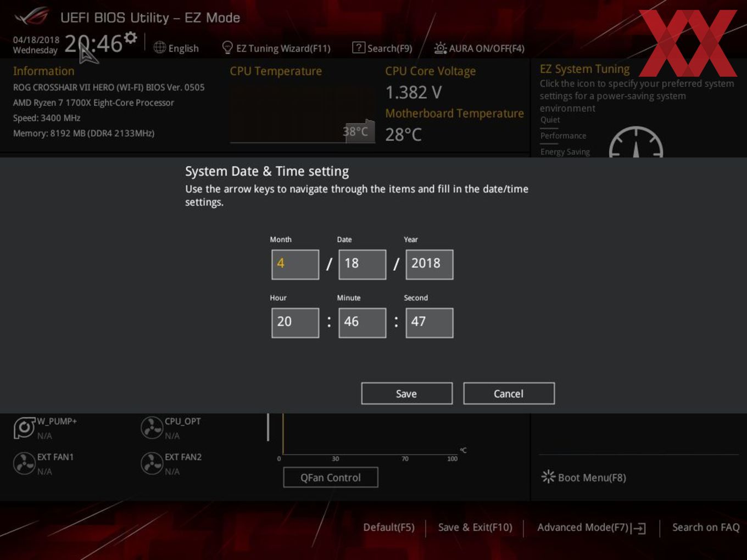The height and width of the screenshot is (560, 747).
Task: Load Default(F5) settings
Action: tap(389, 527)
